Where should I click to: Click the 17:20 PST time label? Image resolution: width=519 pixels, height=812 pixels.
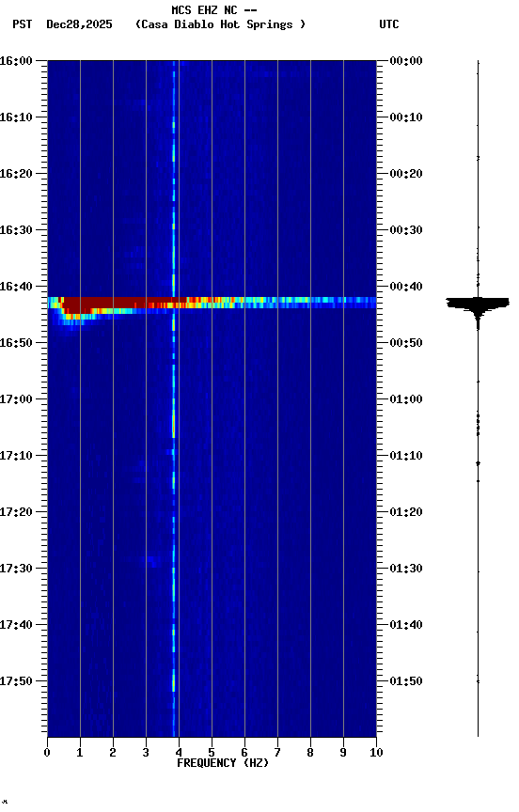[17, 513]
